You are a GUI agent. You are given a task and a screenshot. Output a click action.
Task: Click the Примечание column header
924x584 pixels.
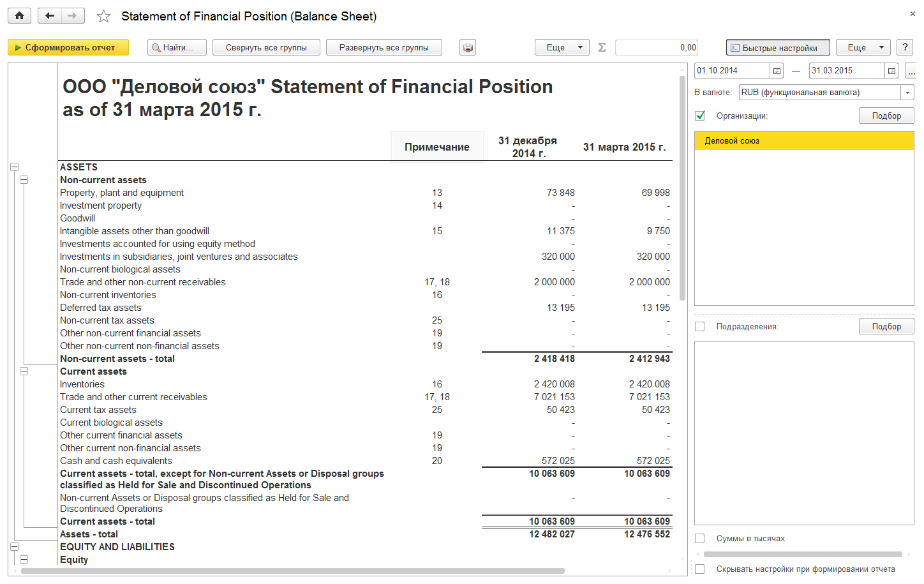pyautogui.click(x=437, y=147)
